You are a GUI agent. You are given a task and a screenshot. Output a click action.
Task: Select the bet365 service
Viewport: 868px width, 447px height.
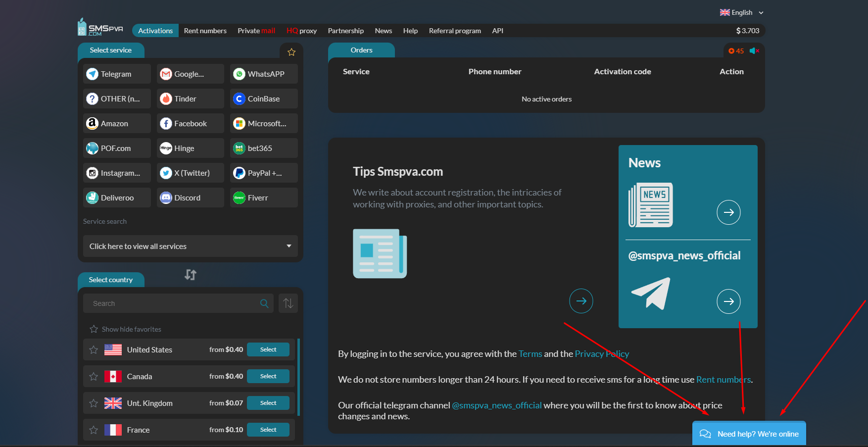[x=264, y=148]
